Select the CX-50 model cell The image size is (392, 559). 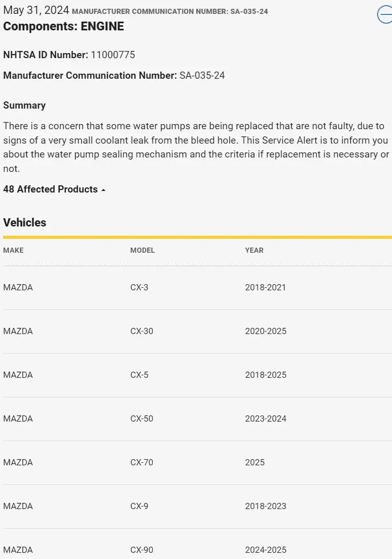pyautogui.click(x=142, y=418)
